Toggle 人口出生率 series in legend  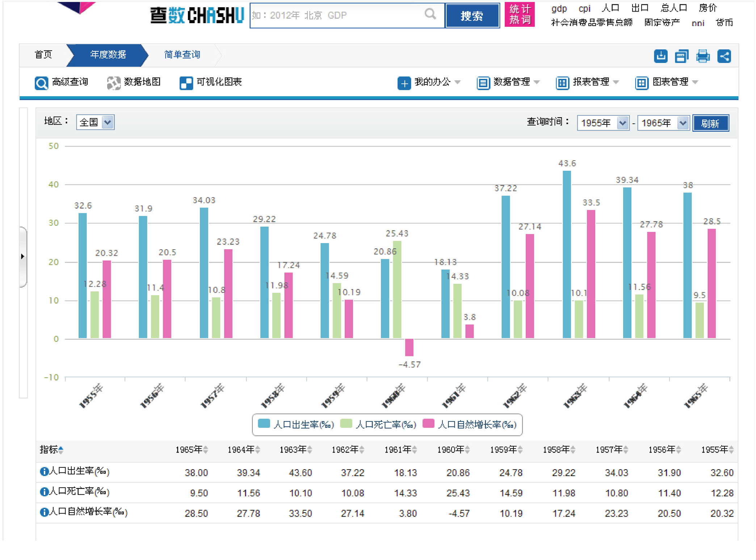[x=296, y=424]
